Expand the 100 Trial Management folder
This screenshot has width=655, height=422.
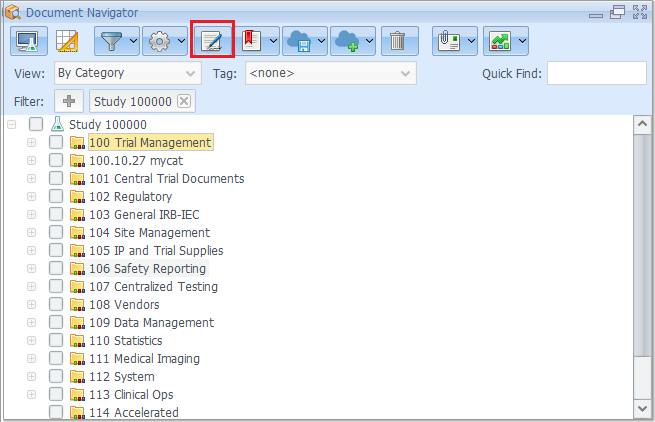click(31, 142)
